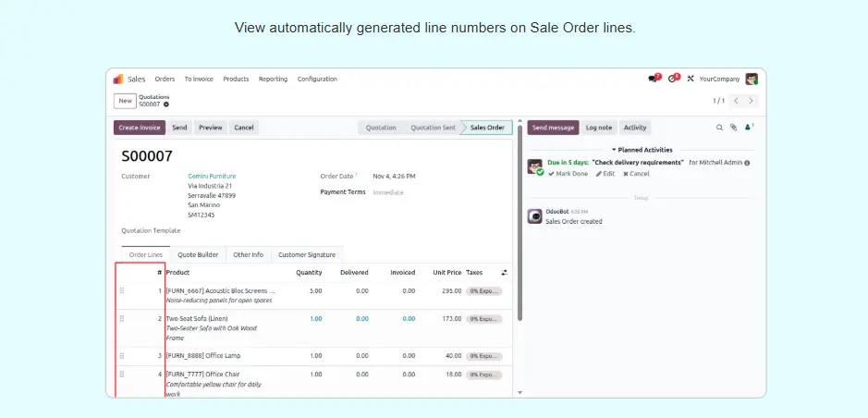Open the followers icon in chatter
Image resolution: width=868 pixels, height=418 pixels.
[749, 128]
